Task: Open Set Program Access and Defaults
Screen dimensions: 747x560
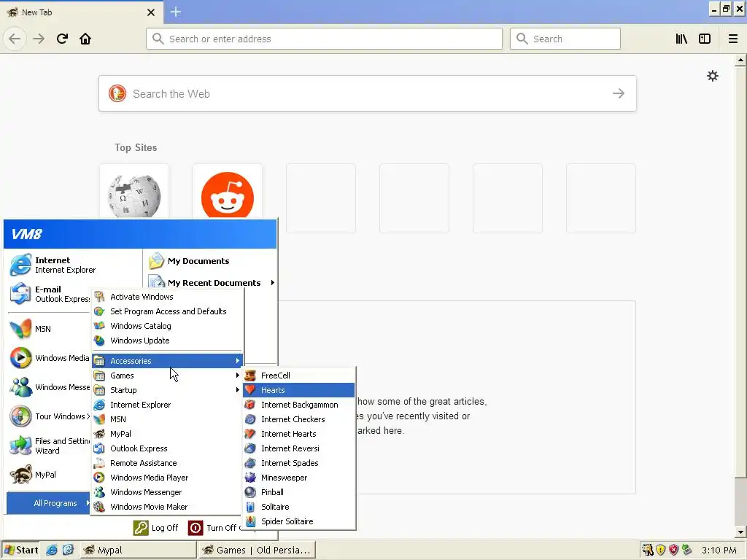Action: [x=167, y=311]
